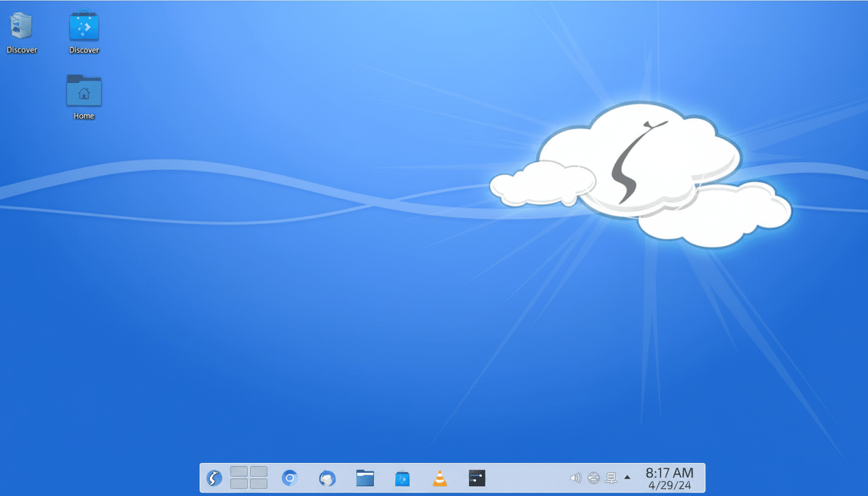
Task: Click the Discover label under the installer icon
Action: tap(21, 50)
